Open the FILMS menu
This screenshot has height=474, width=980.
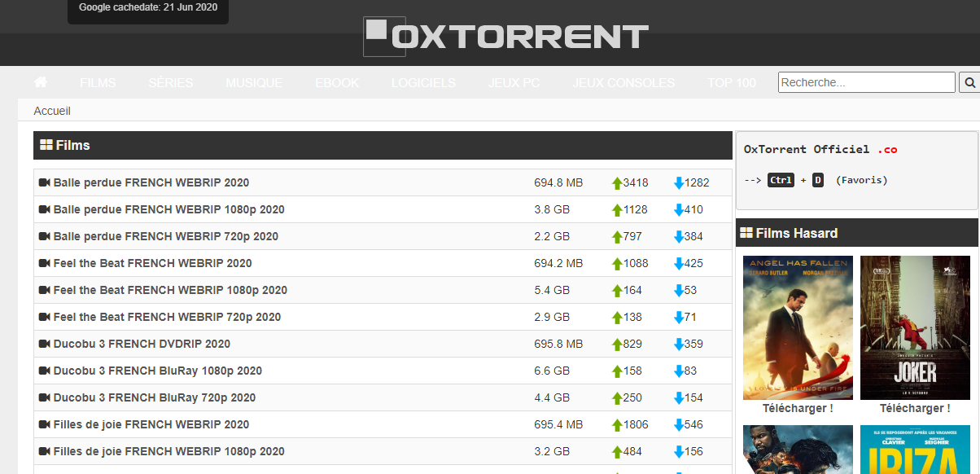coord(98,82)
